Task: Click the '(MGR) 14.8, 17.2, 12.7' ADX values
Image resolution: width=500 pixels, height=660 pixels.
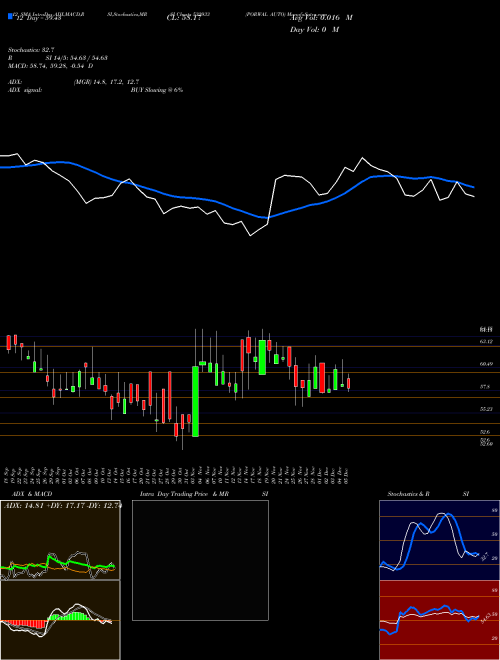Action: tap(106, 82)
